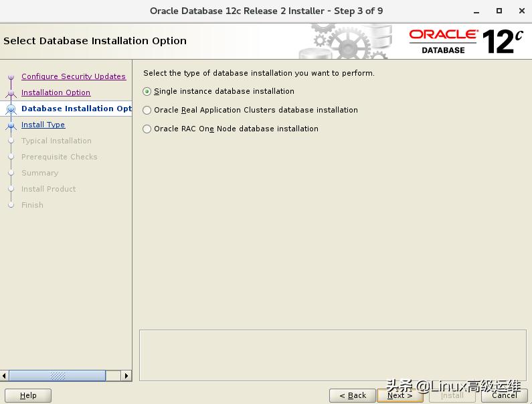Go to Installation Option step

[56, 92]
